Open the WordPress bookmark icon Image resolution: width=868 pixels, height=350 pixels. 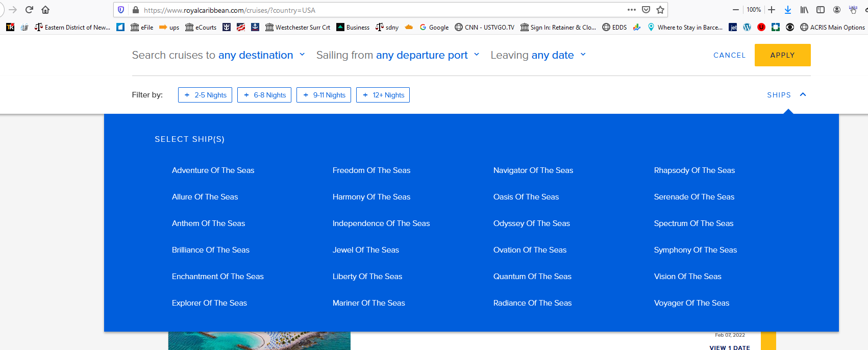click(x=747, y=27)
